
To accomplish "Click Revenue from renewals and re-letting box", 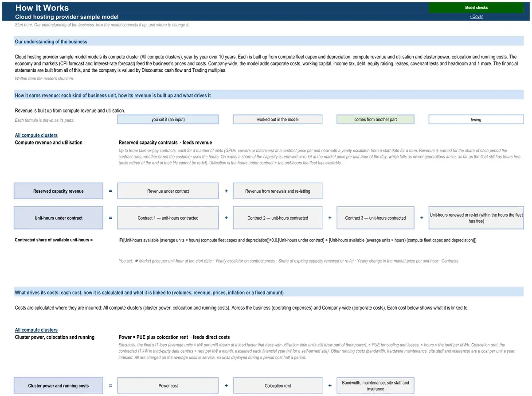I will 278,191.
